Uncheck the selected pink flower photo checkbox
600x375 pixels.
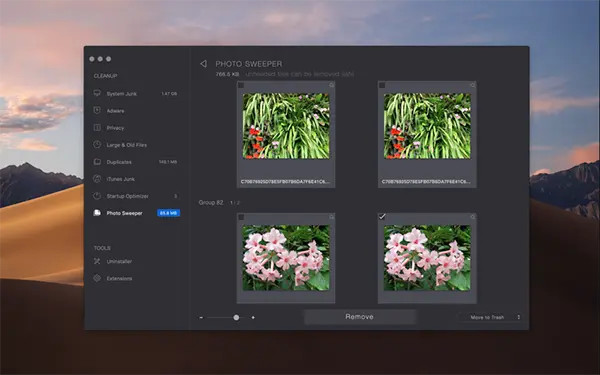pyautogui.click(x=382, y=217)
